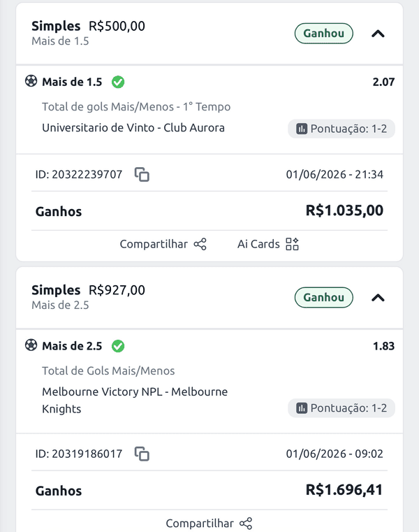Copy bet ID 20319186017
419x532 pixels.
142,454
